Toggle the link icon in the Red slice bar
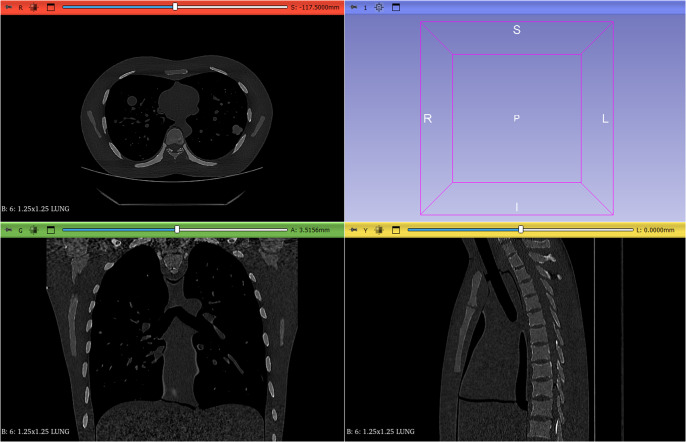The width and height of the screenshot is (686, 442). tap(34, 7)
